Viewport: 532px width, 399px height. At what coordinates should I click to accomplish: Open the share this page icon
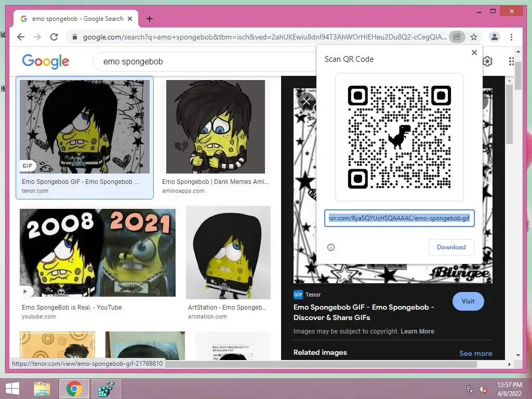point(457,37)
